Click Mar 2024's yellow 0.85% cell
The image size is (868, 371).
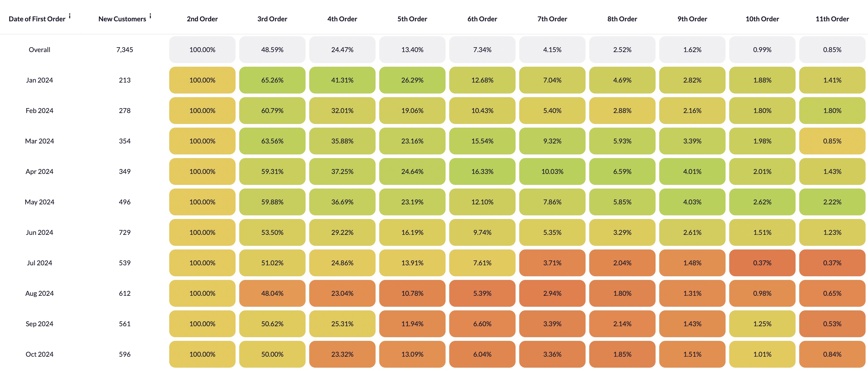[x=832, y=141]
